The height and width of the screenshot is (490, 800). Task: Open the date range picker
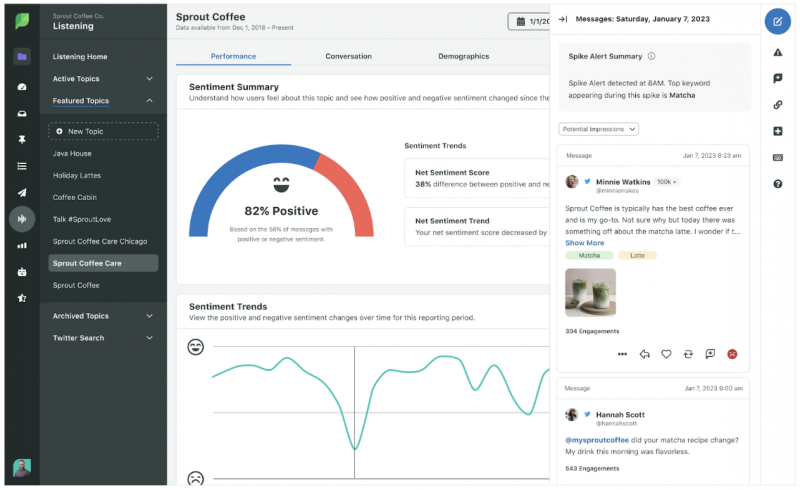pyautogui.click(x=529, y=21)
